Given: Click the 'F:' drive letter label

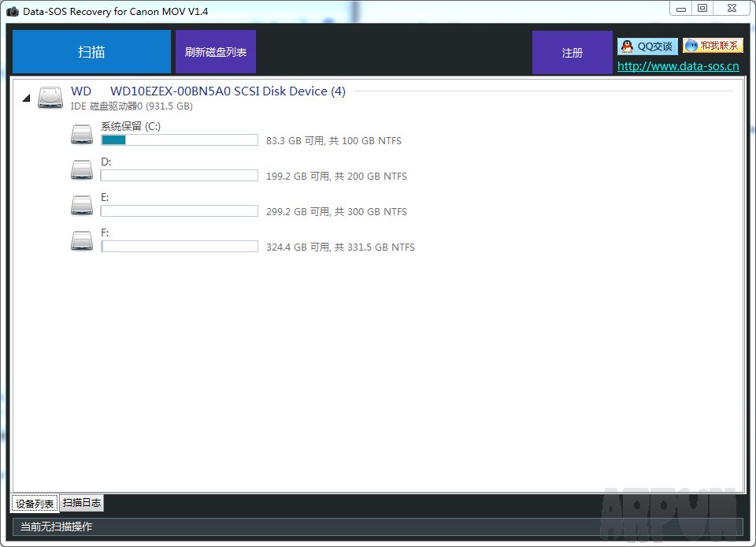Looking at the screenshot, I should point(105,233).
